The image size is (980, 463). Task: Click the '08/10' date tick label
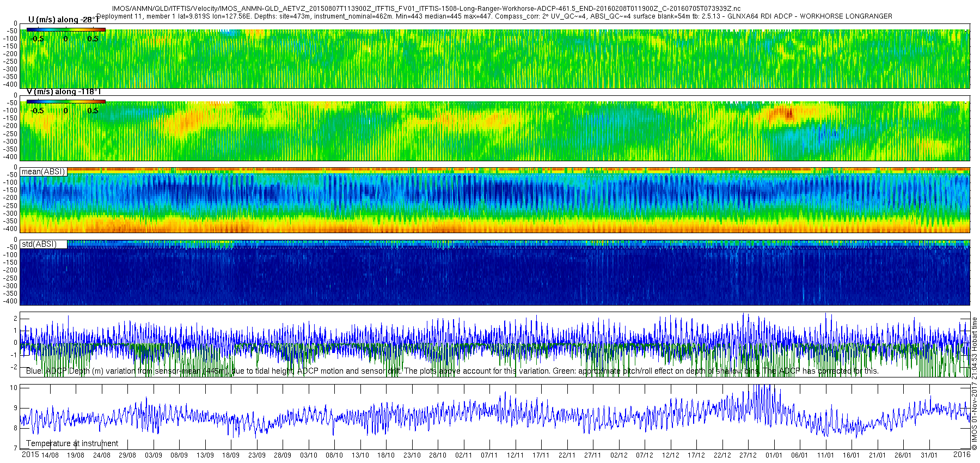334,455
